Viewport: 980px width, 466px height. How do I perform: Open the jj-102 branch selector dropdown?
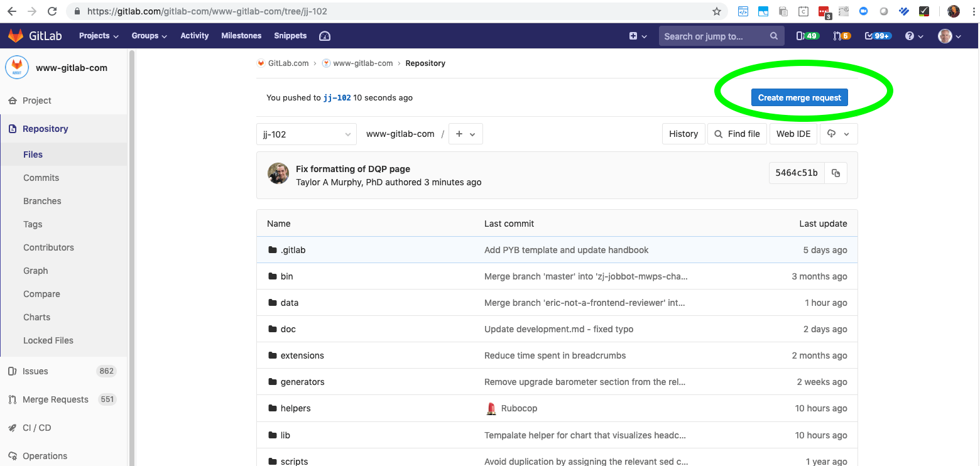point(307,134)
